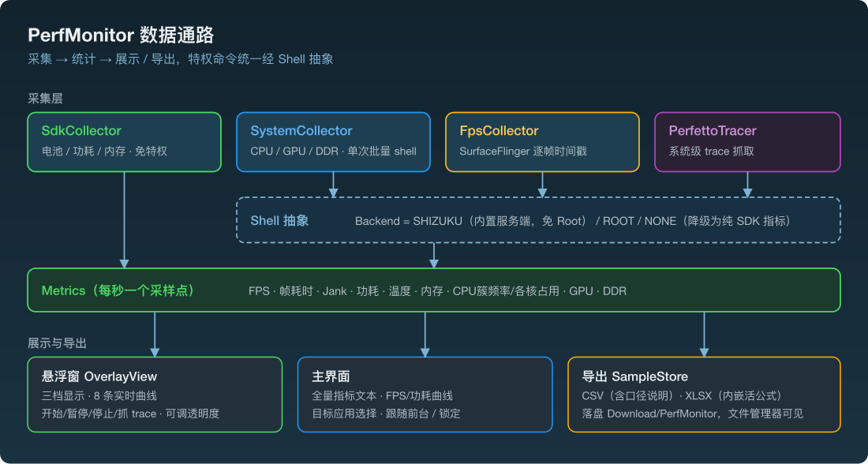Viewport: 868px width, 464px height.
Task: Click the FPS · 帧耗时 · Jank metrics list
Action: click(437, 290)
